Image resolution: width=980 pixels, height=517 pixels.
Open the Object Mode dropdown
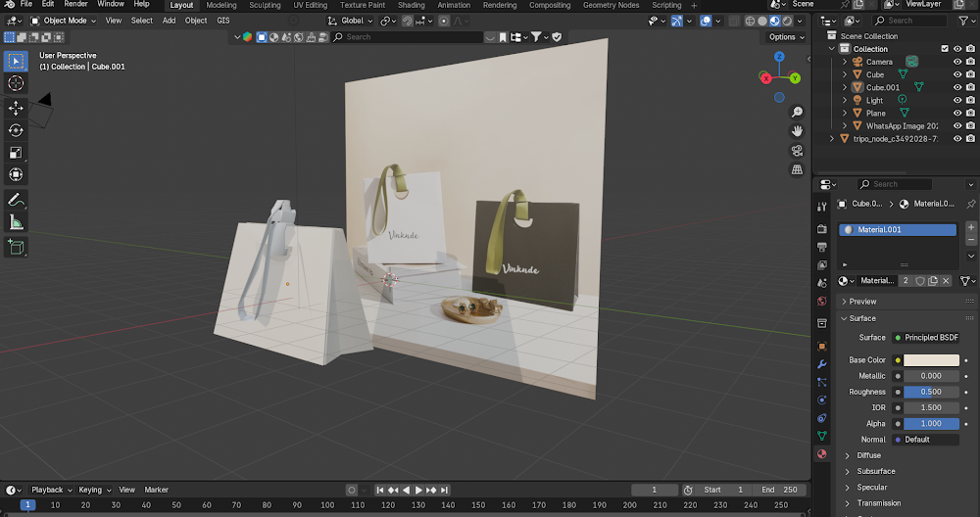click(64, 21)
